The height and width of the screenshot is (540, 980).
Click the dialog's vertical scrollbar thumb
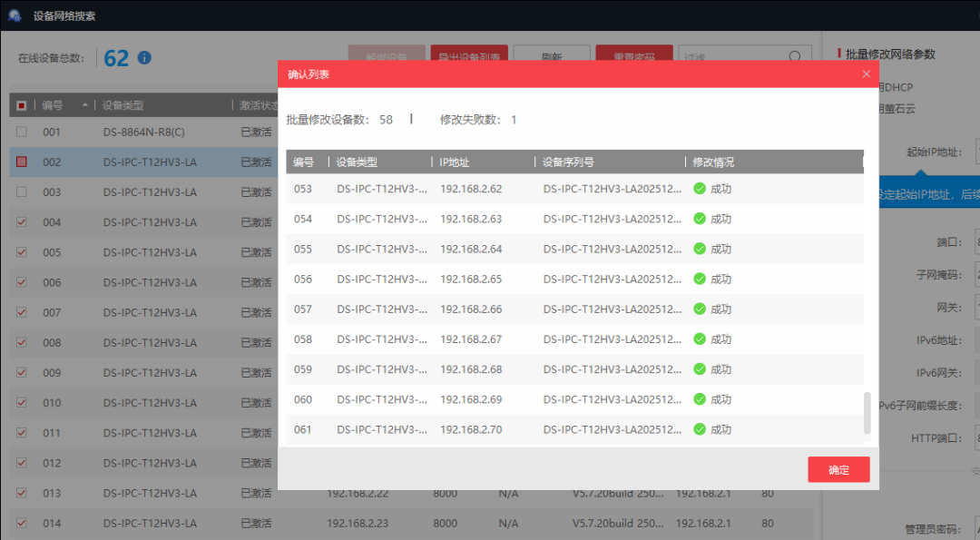867,413
